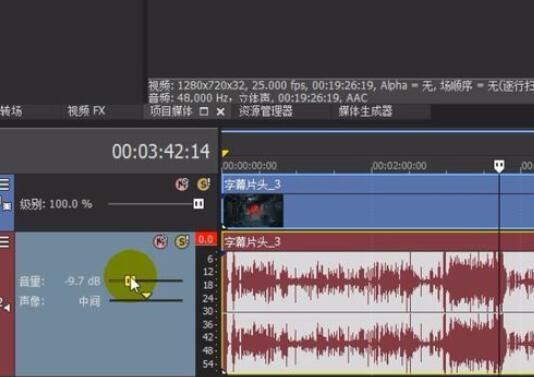Image resolution: width=534 pixels, height=377 pixels.
Task: Select the 字幕片头_3 video clip thumbnail
Action: [253, 210]
